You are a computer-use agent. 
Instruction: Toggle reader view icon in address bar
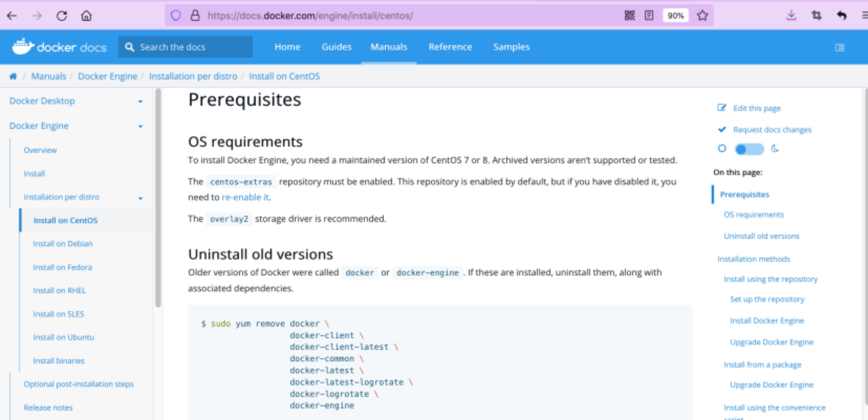tap(649, 16)
